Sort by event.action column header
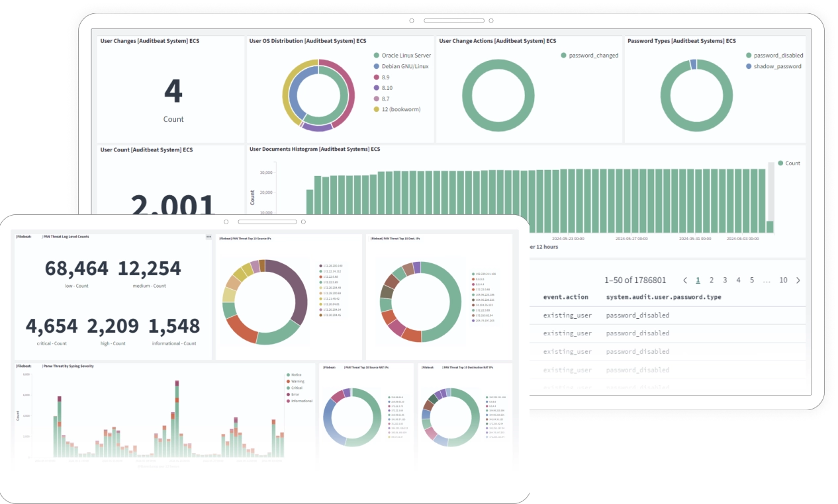The width and height of the screenshot is (838, 504). 566,298
